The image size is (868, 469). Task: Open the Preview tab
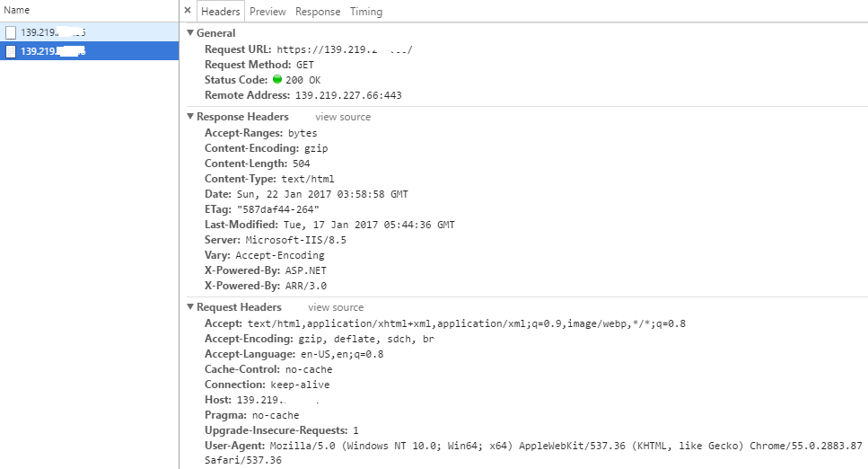(x=267, y=12)
